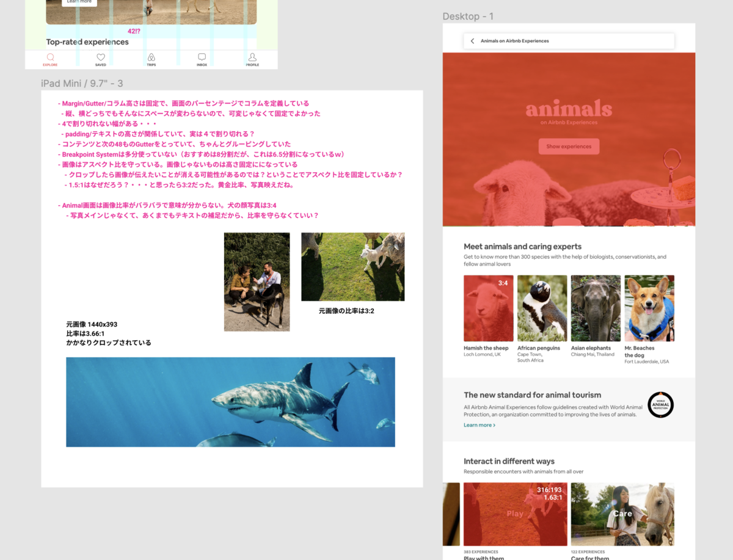Select the 'Top-rated experiences' heading
This screenshot has width=733, height=560.
tap(87, 42)
